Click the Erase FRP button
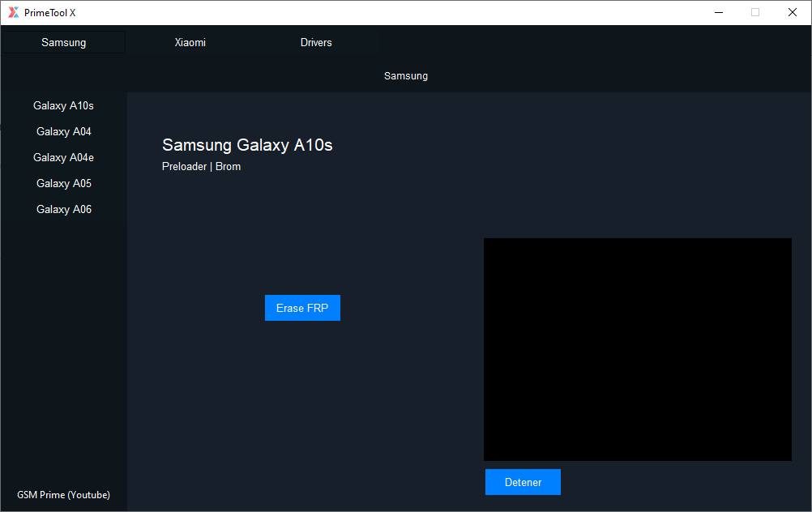This screenshot has height=512, width=812. 302,308
